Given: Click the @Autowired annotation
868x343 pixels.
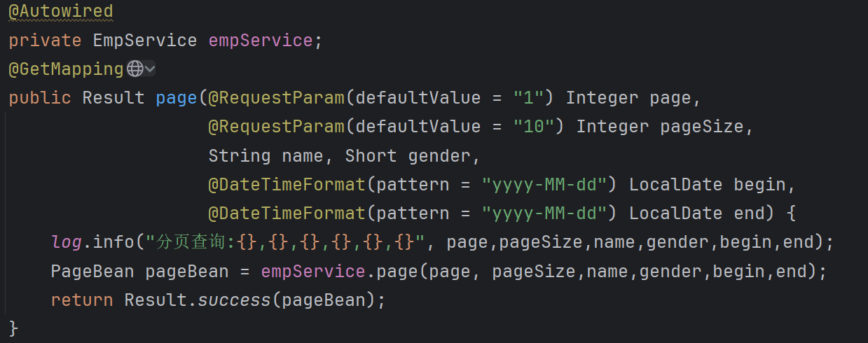Looking at the screenshot, I should [x=60, y=12].
